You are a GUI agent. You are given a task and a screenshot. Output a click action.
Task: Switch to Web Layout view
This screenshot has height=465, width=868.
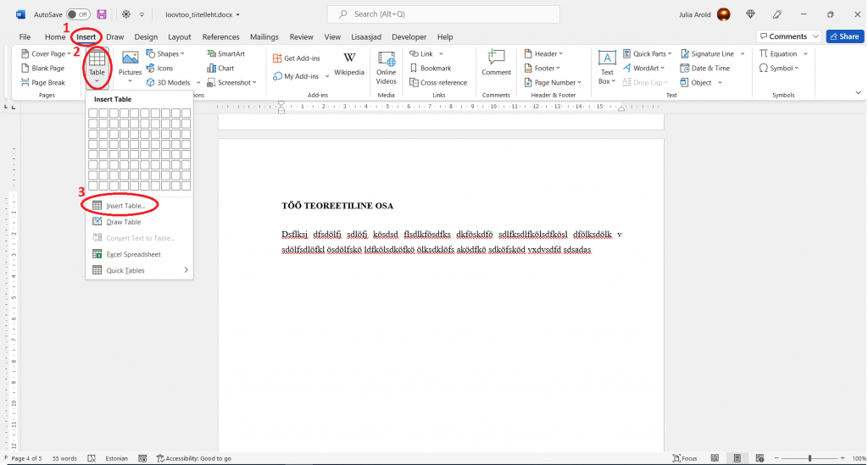(x=759, y=458)
